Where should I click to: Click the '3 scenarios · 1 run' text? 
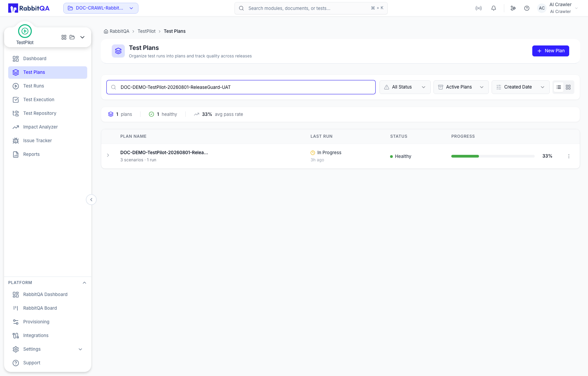(138, 160)
